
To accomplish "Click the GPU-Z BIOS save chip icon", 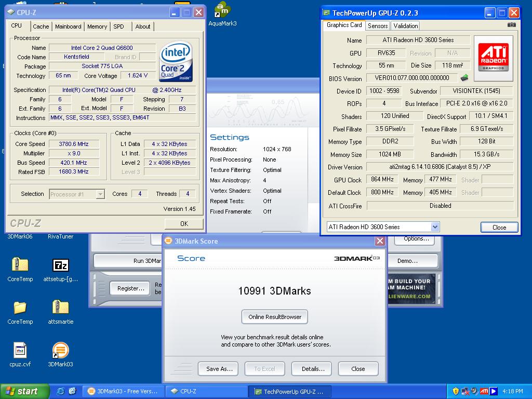I will [x=464, y=78].
